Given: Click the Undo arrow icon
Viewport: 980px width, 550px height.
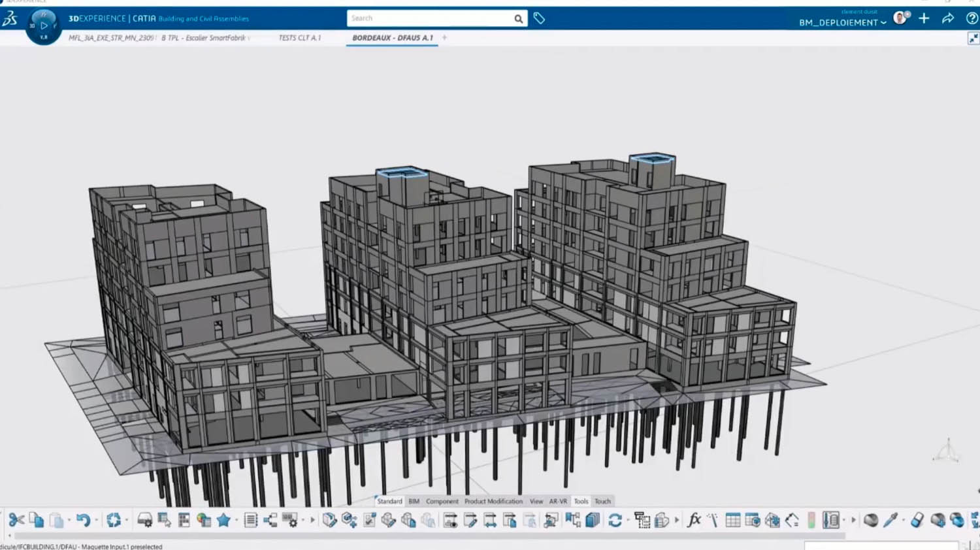Looking at the screenshot, I should (83, 520).
